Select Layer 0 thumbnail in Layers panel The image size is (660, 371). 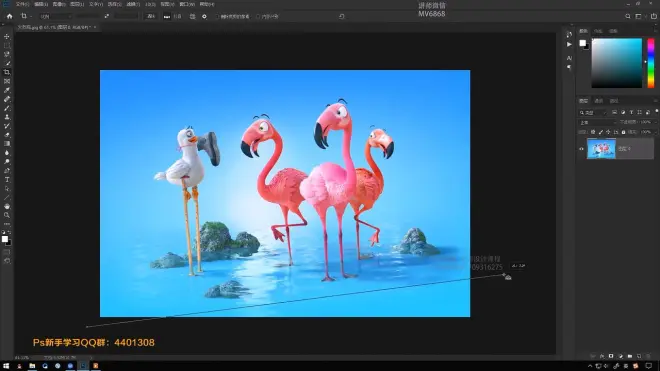[601, 149]
